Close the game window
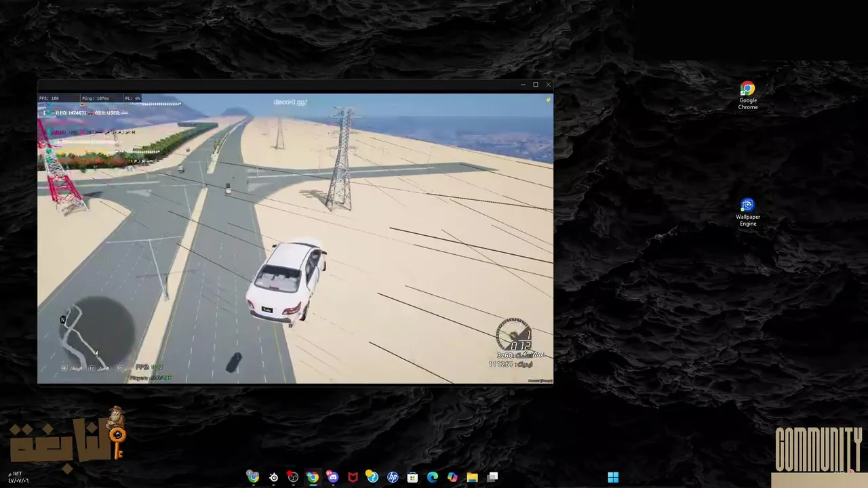 548,85
